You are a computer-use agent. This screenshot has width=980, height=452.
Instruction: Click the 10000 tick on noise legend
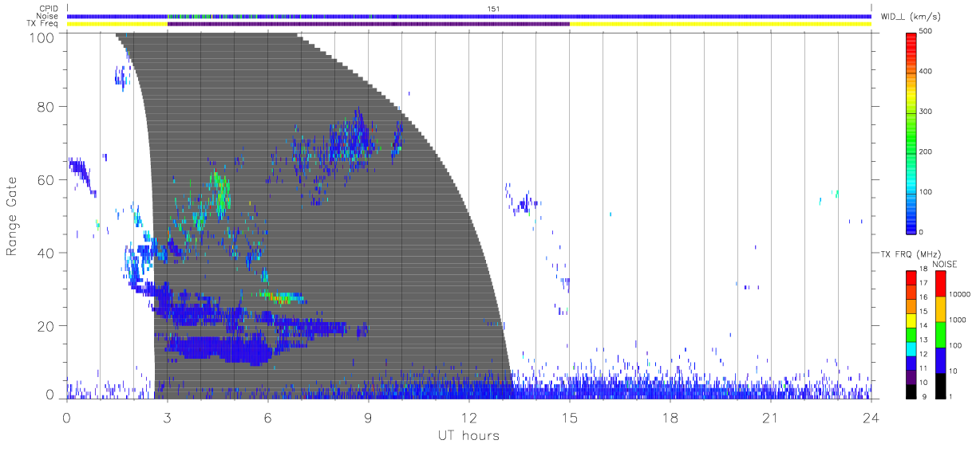point(962,294)
